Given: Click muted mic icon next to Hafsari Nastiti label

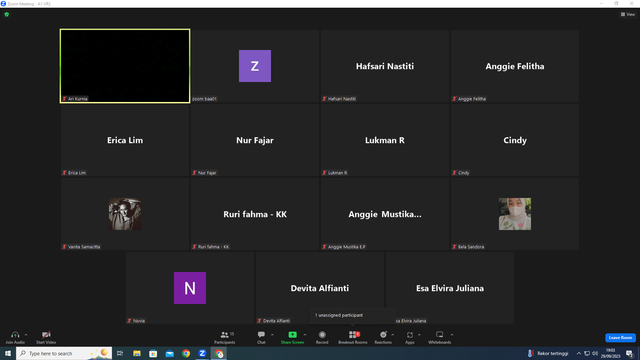Looking at the screenshot, I should click(324, 99).
